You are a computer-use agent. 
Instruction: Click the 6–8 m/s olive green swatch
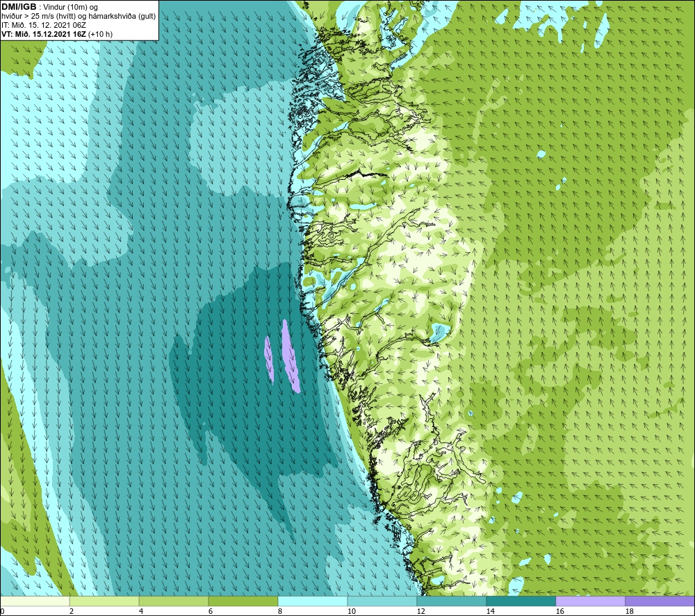click(243, 601)
